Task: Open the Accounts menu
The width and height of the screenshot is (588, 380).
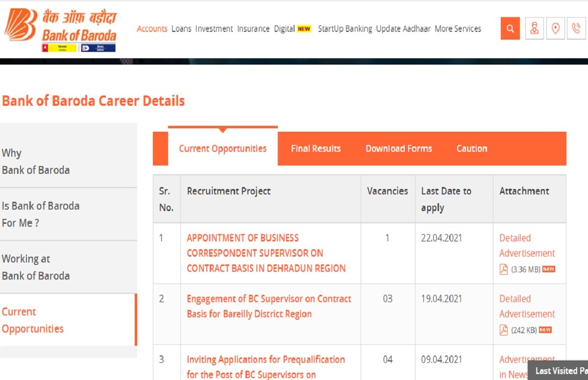Action: click(152, 29)
